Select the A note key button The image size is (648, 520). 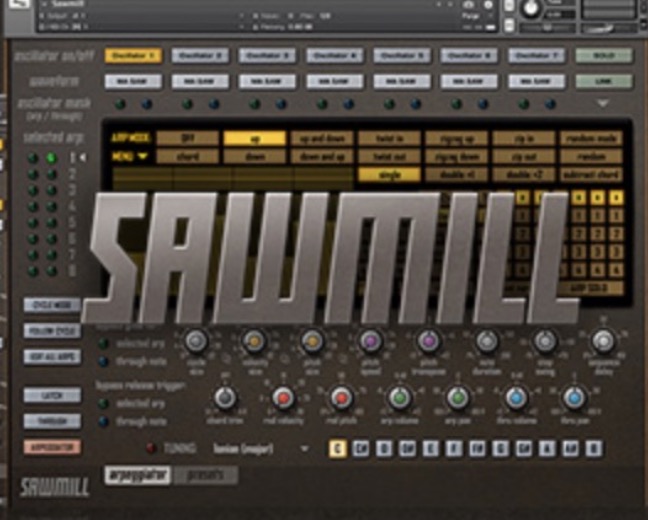(x=547, y=448)
